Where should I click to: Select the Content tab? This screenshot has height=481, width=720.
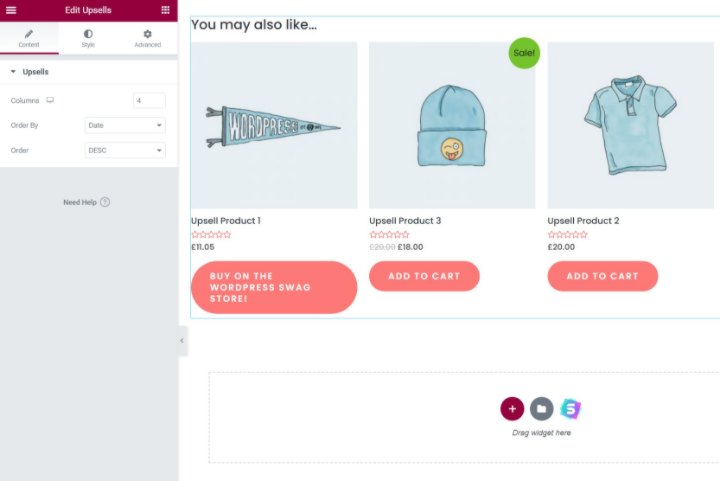(29, 39)
